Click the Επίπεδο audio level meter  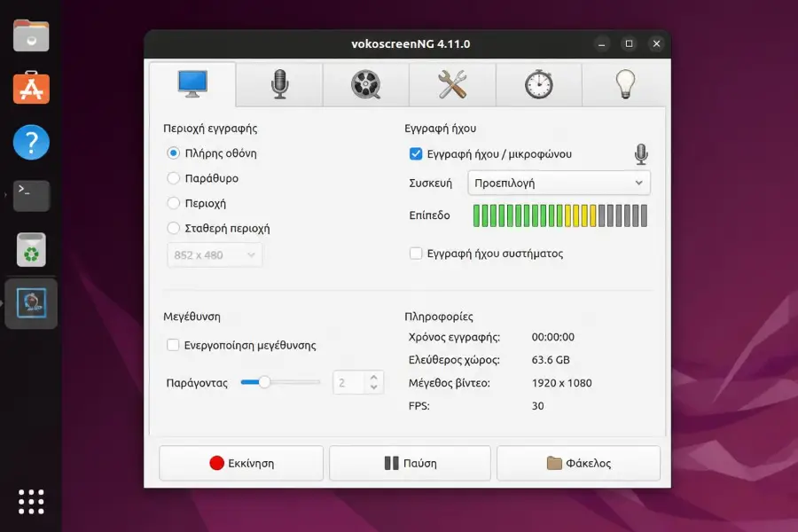[559, 215]
